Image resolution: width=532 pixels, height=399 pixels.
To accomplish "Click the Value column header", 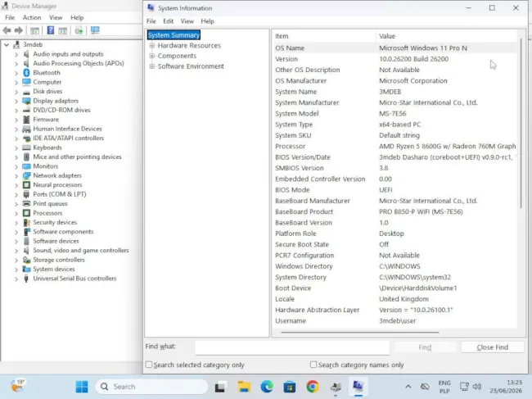I will pyautogui.click(x=446, y=36).
